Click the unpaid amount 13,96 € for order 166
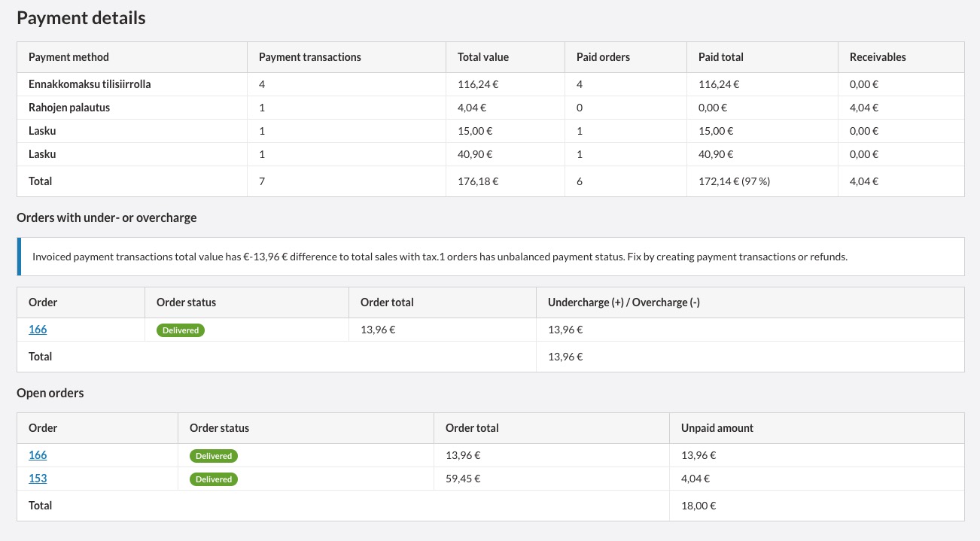980x541 pixels. click(698, 455)
